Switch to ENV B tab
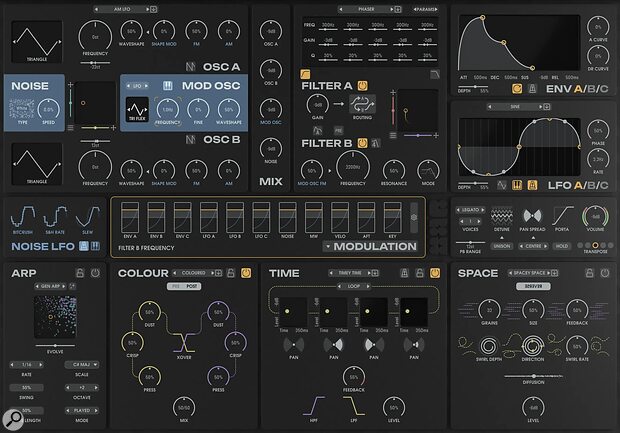Viewport: 620px width, 433px height. click(x=592, y=89)
